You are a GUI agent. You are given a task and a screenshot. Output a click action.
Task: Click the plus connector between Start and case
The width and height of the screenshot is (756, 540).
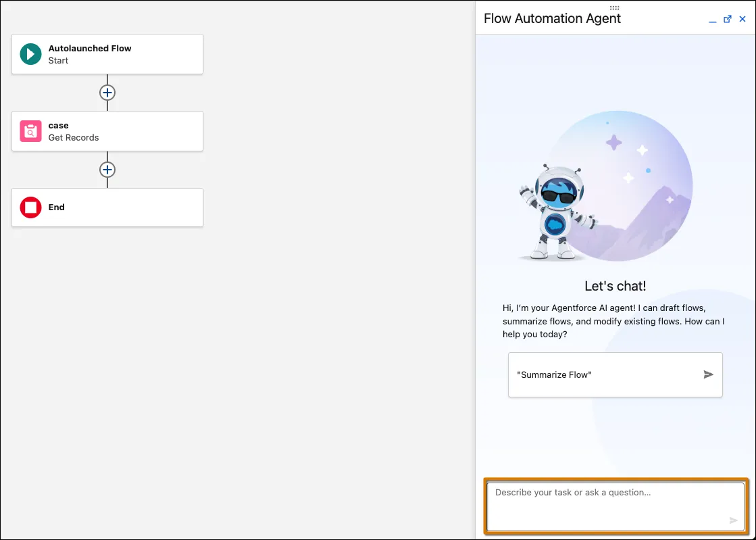[107, 93]
